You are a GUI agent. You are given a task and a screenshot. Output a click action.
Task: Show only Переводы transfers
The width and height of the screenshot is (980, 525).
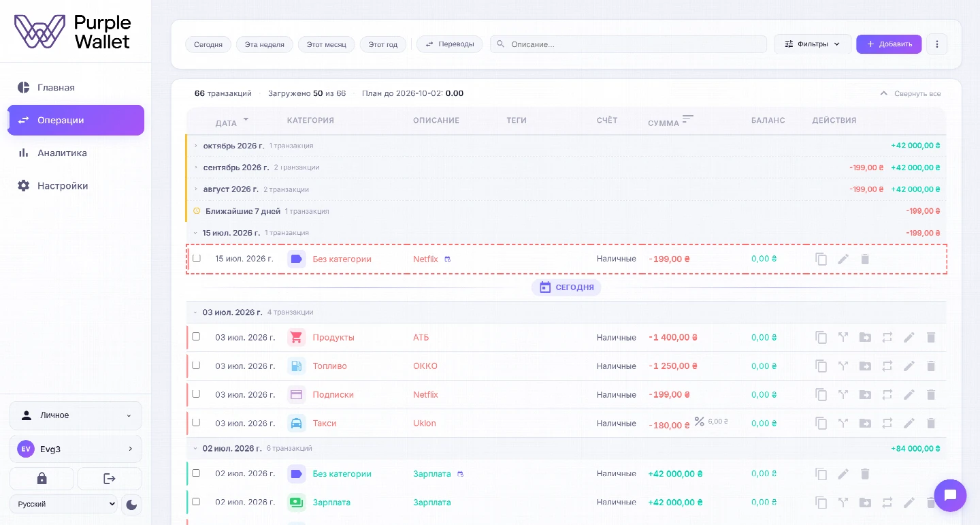[x=450, y=44]
